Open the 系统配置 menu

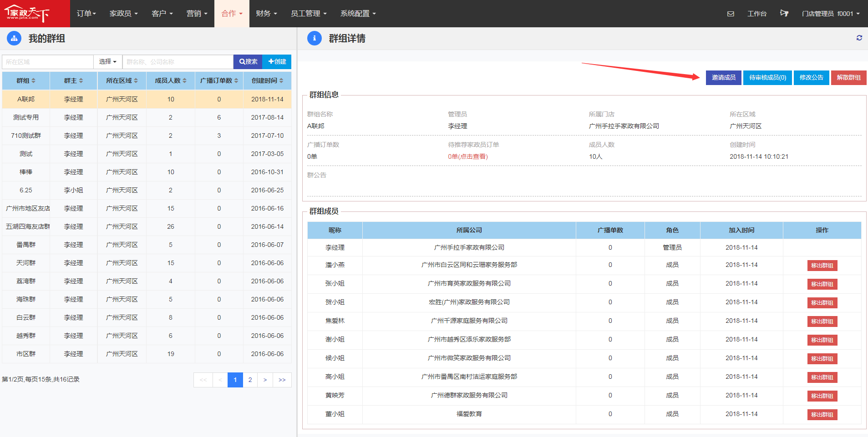(x=358, y=14)
